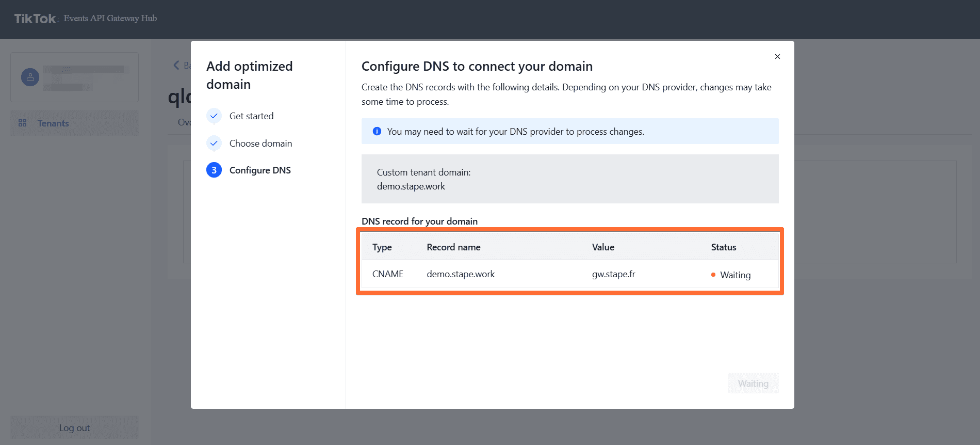This screenshot has width=980, height=445.
Task: Click the Configure DNS heading
Action: [477, 67]
